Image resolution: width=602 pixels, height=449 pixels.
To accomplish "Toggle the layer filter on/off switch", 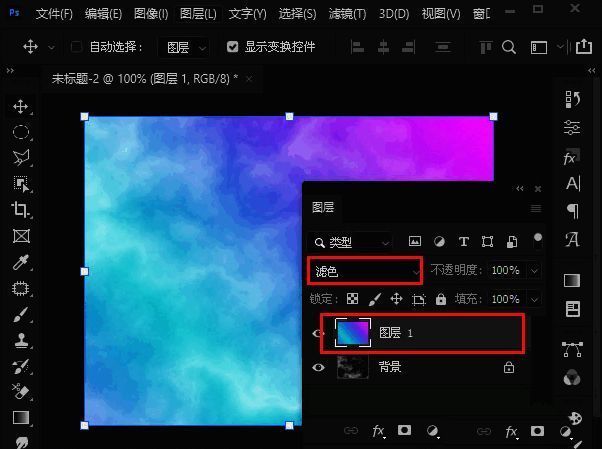I will point(538,241).
